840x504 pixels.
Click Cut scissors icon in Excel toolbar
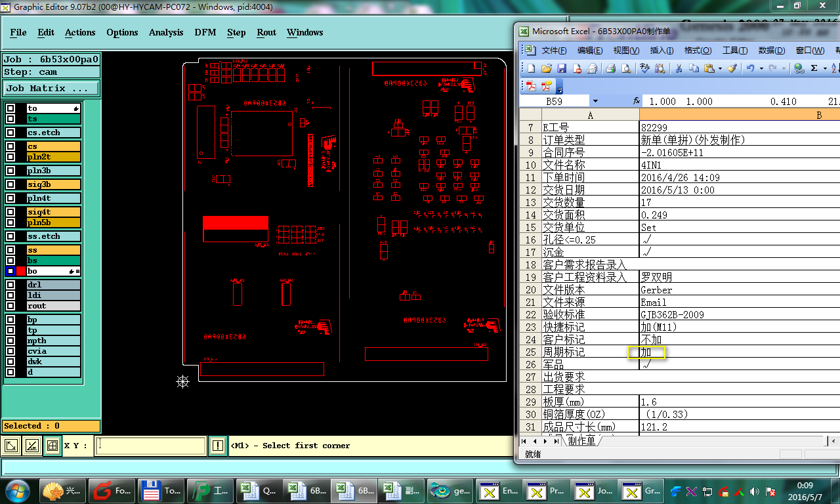coord(679,68)
